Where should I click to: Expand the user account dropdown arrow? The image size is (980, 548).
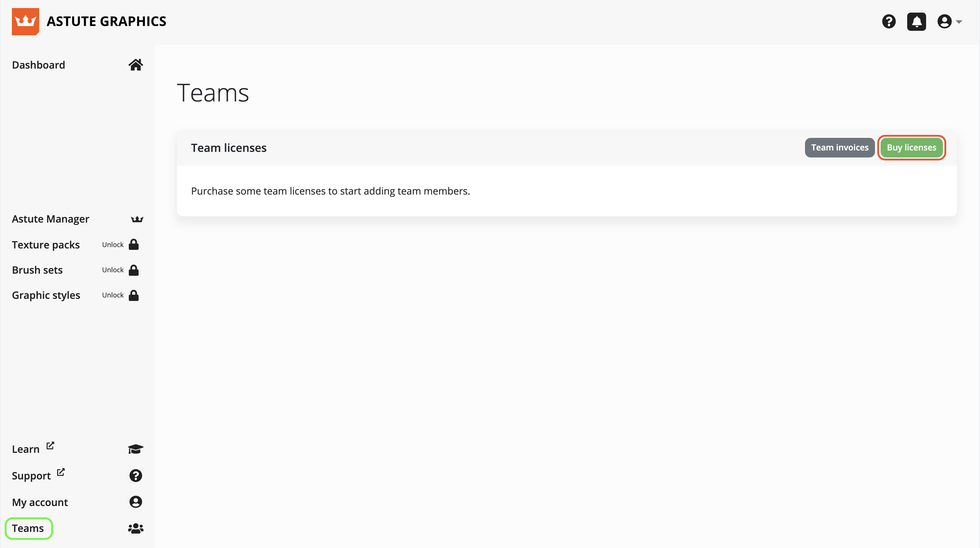coord(959,22)
